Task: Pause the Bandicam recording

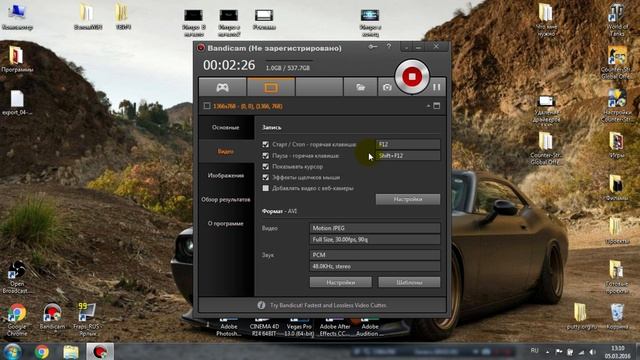Action: click(x=436, y=87)
